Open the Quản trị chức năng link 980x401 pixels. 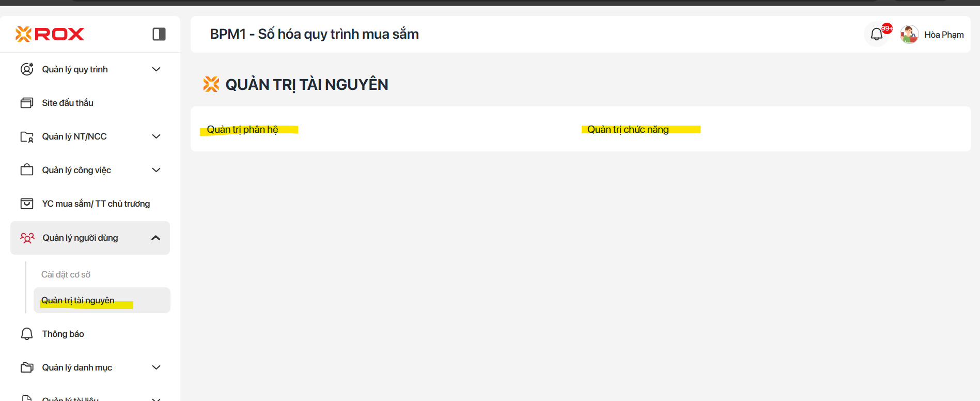coord(628,129)
